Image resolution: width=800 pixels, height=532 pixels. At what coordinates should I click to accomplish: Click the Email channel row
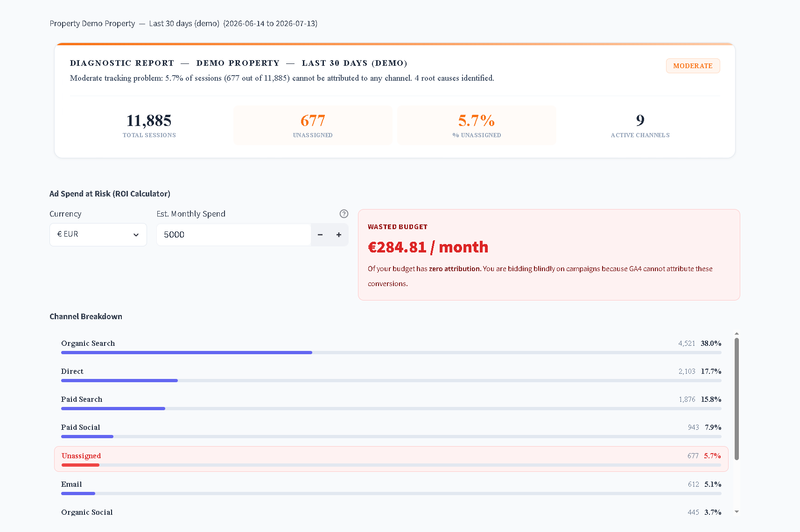click(391, 488)
